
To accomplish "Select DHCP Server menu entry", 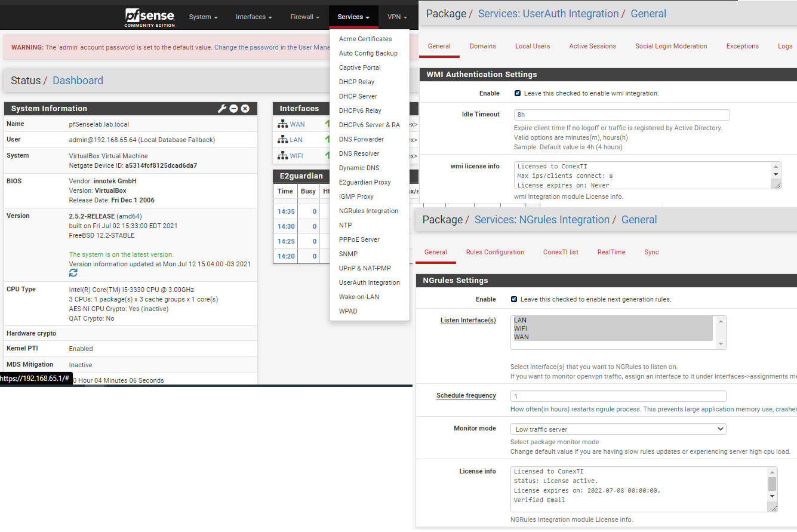I will tap(358, 96).
